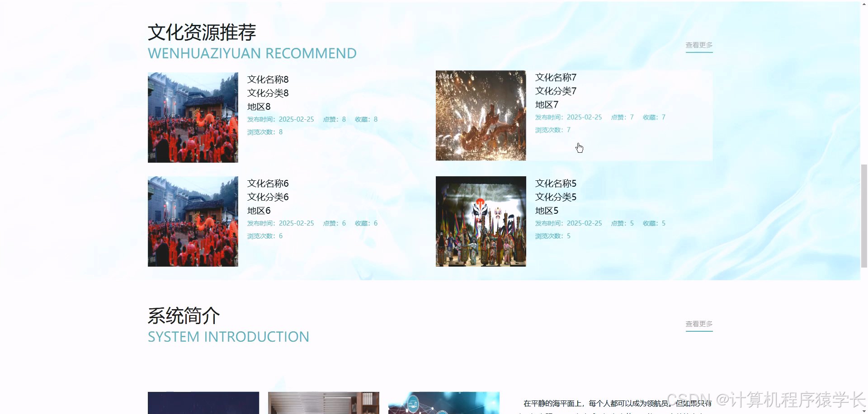The image size is (868, 414).
Task: Click the 点赞 indicator on 文化名称5
Action: [622, 223]
